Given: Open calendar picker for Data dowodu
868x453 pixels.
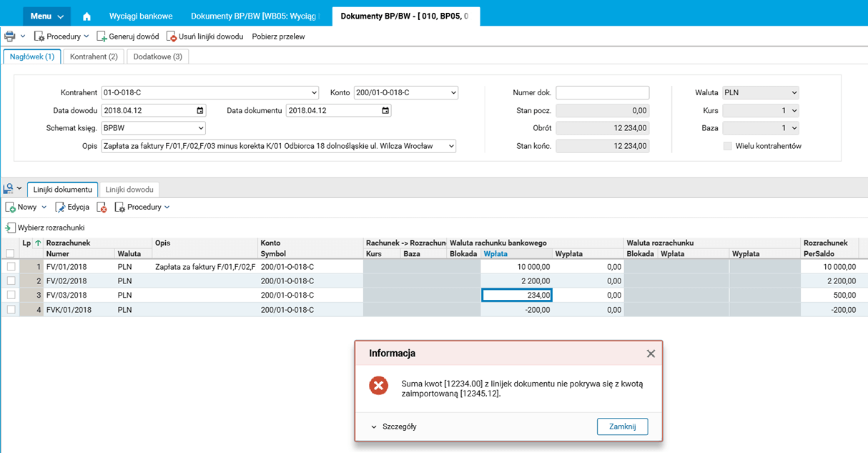Looking at the screenshot, I should [200, 111].
